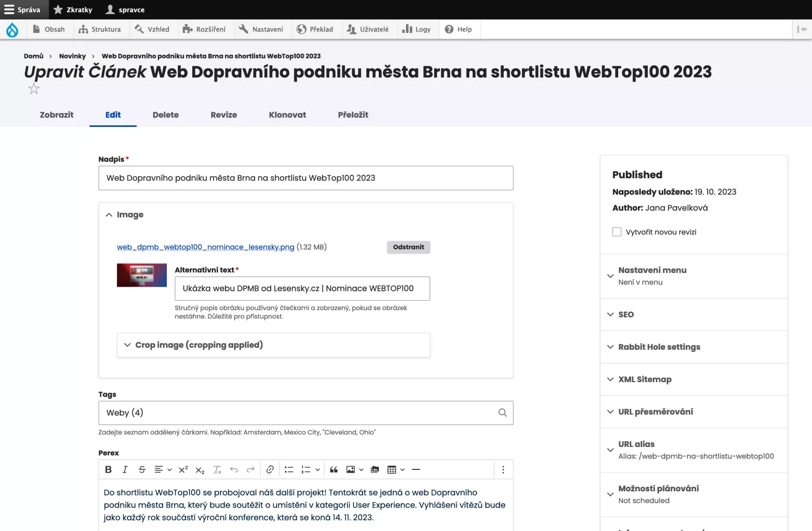This screenshot has width=812, height=531.
Task: Click the remove formatting icon
Action: tap(217, 469)
